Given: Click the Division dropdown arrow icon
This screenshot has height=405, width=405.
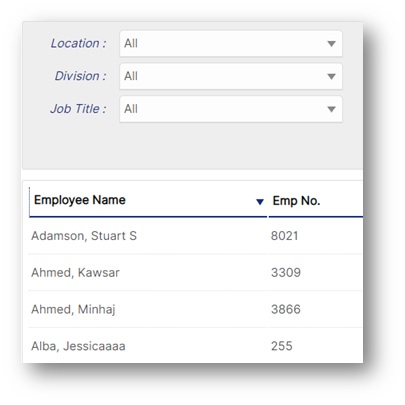Looking at the screenshot, I should point(331,76).
